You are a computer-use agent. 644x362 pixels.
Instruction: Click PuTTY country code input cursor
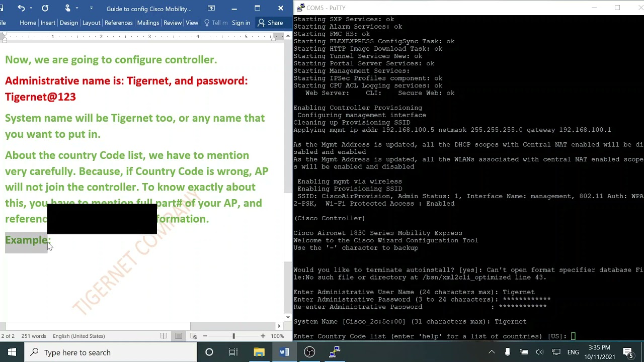[573, 336]
